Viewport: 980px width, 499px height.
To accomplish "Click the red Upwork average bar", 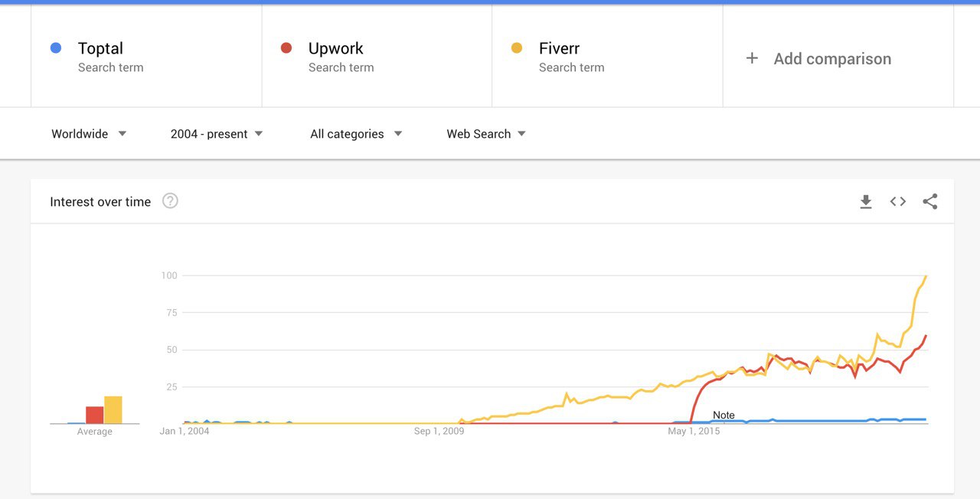I will [x=95, y=416].
